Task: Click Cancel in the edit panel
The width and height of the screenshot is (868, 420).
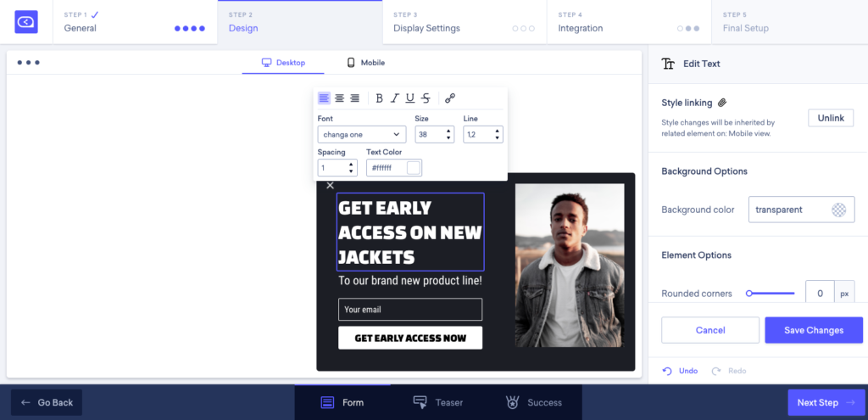Action: coord(710,330)
